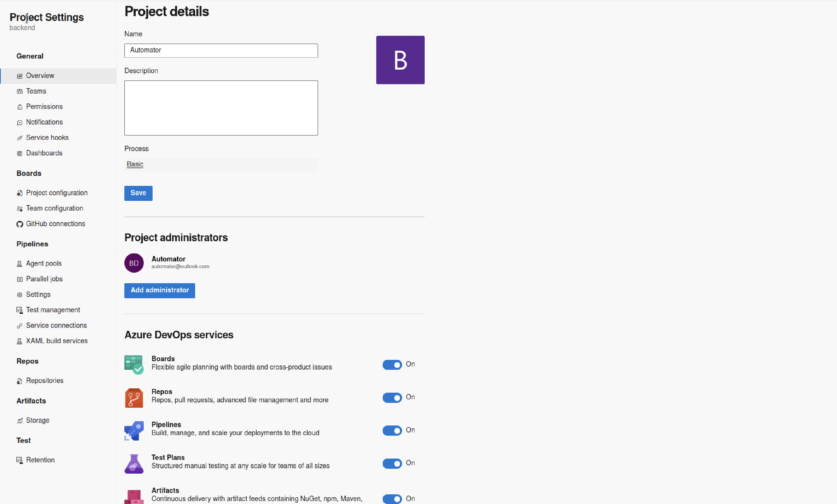Click the Notifications icon in sidebar
The width and height of the screenshot is (837, 504).
pyautogui.click(x=20, y=123)
